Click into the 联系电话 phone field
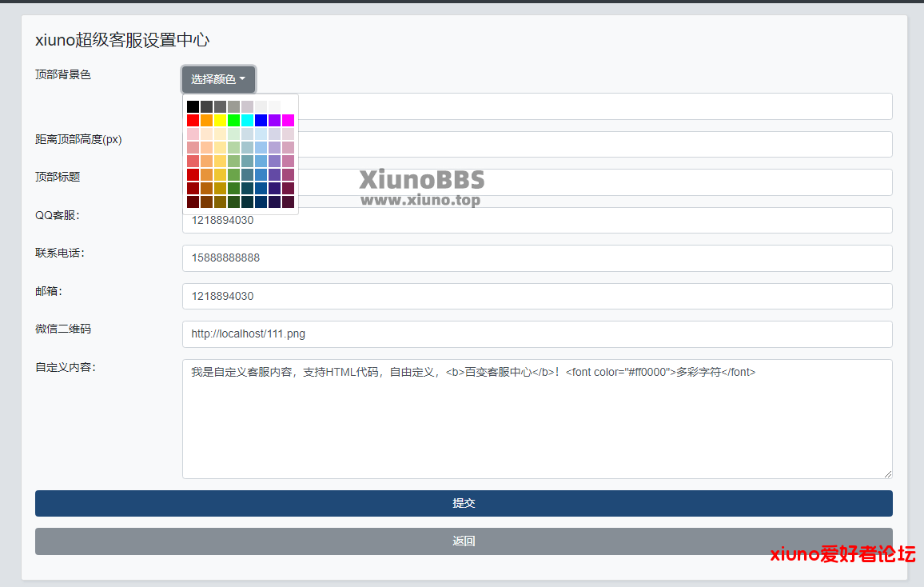The width and height of the screenshot is (924, 587). point(537,258)
